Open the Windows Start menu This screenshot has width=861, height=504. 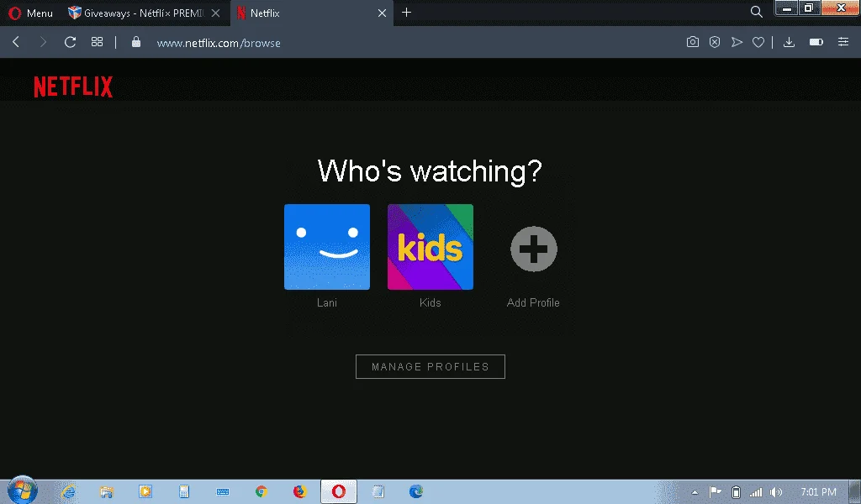pos(23,490)
